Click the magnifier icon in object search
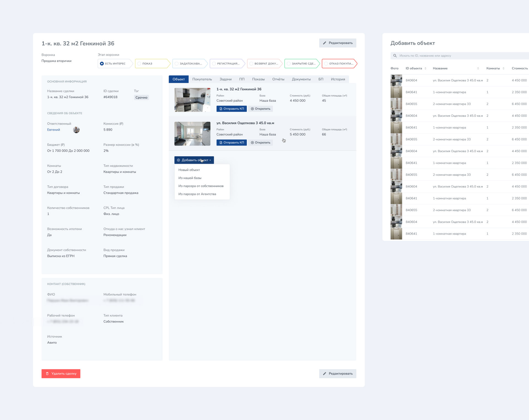Viewport: 529px width, 420px height. point(395,56)
